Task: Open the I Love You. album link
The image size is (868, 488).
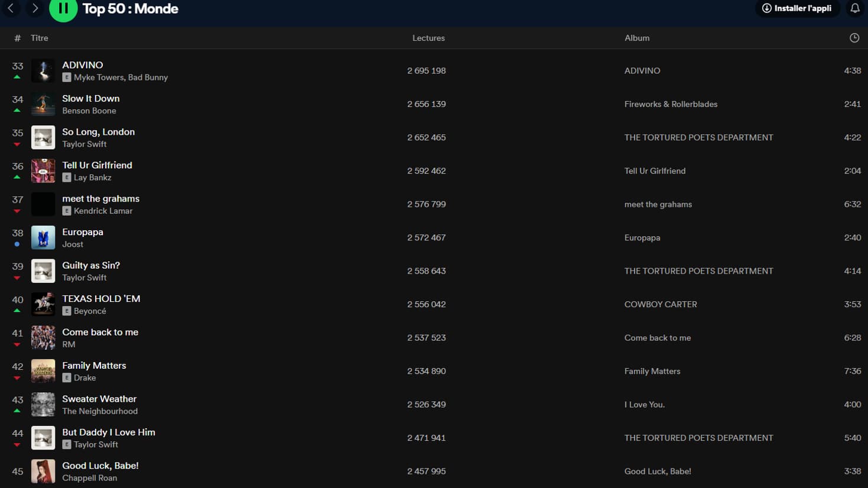Action: tap(645, 405)
